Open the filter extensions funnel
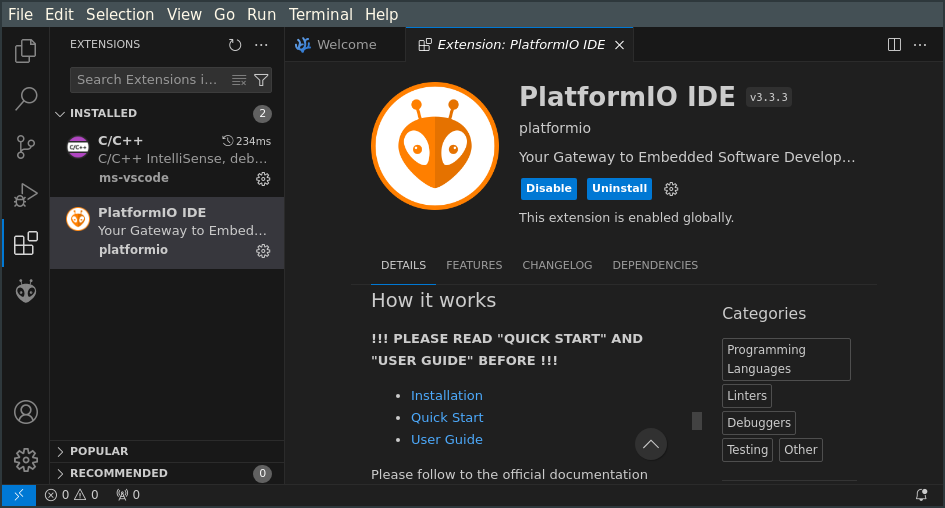The width and height of the screenshot is (945, 508). click(261, 80)
